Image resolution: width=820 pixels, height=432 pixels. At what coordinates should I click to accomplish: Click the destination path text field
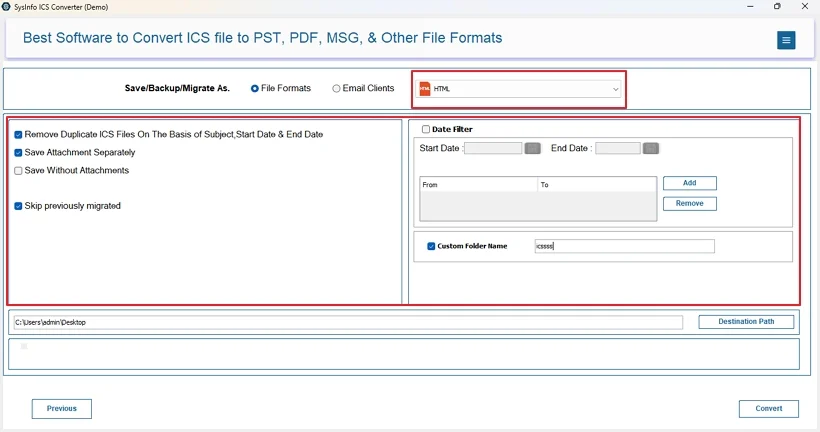pyautogui.click(x=348, y=322)
